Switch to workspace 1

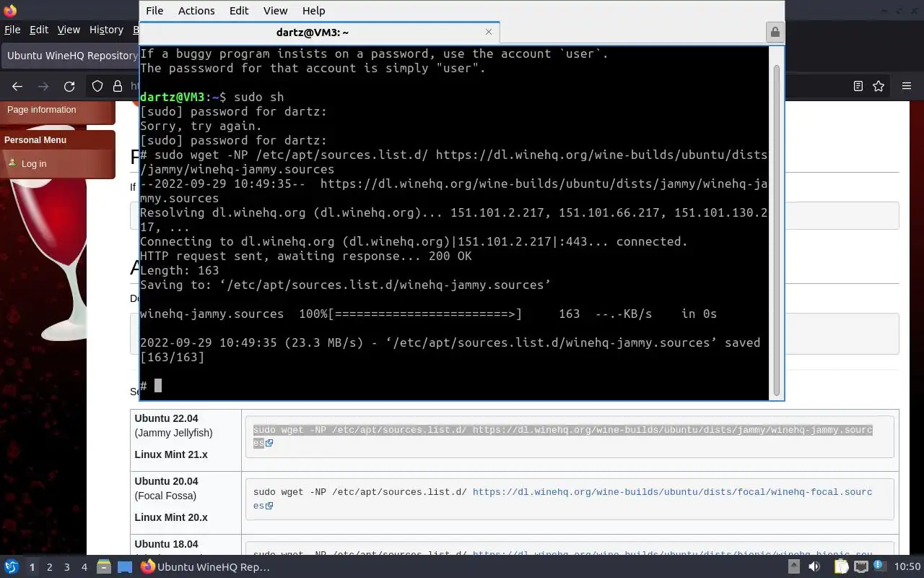[32, 567]
